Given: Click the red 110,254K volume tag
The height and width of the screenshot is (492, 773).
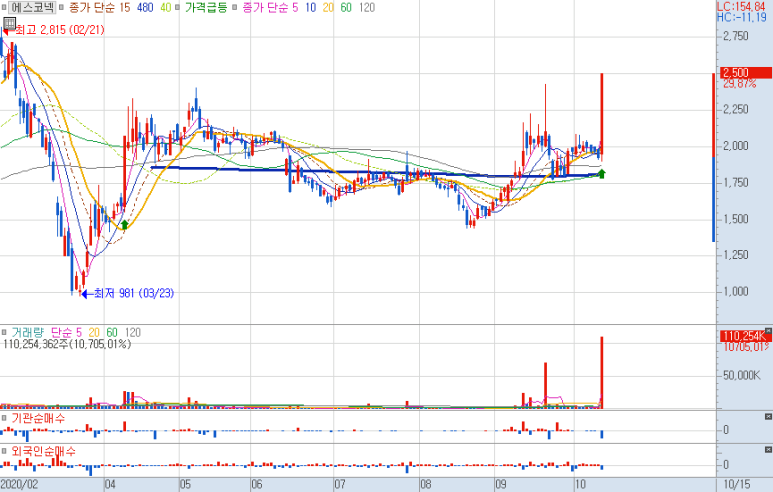Looking at the screenshot, I should (x=745, y=336).
